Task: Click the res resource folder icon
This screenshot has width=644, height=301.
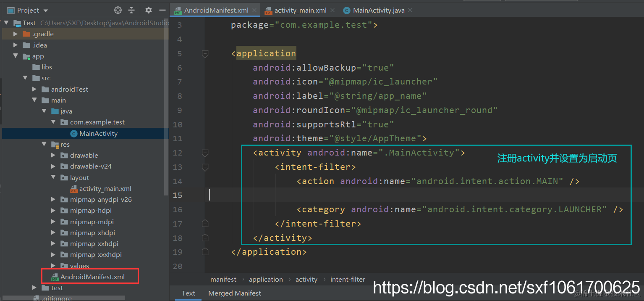Action: click(55, 144)
